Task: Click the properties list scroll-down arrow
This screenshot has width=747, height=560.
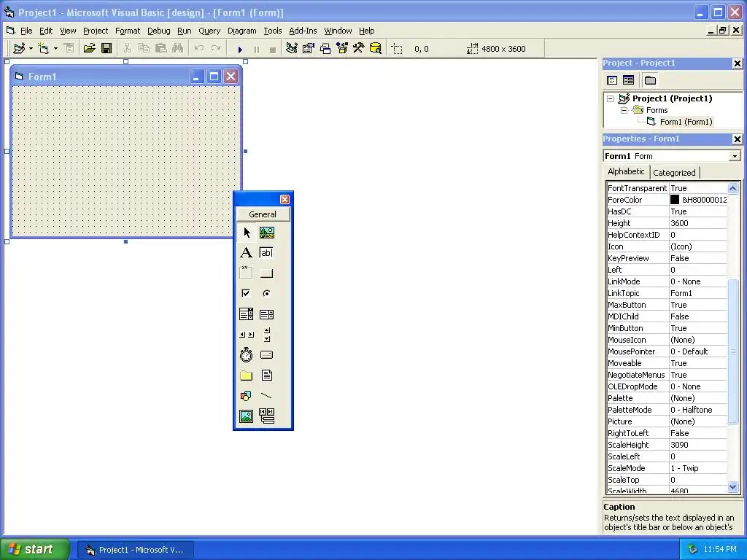Action: tap(732, 486)
